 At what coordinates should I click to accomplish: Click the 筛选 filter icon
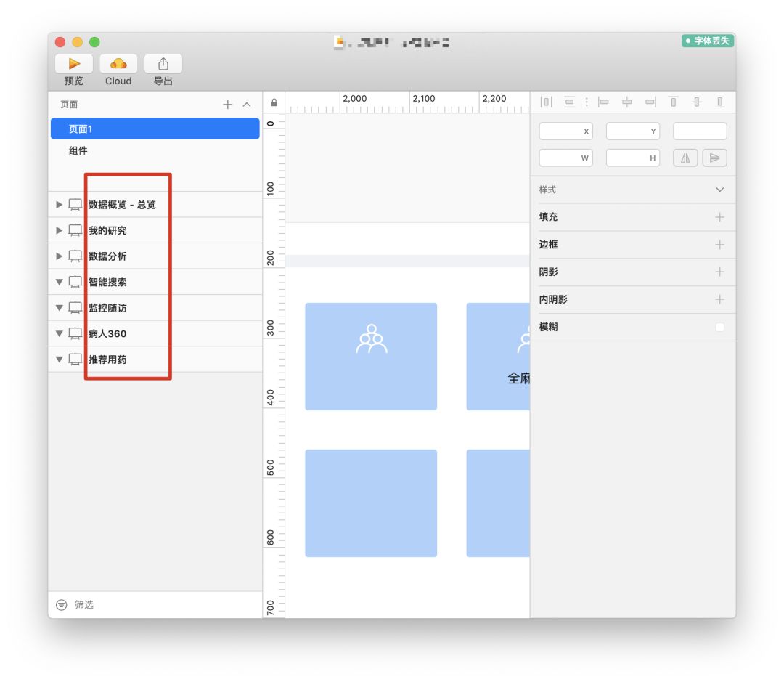click(x=62, y=605)
